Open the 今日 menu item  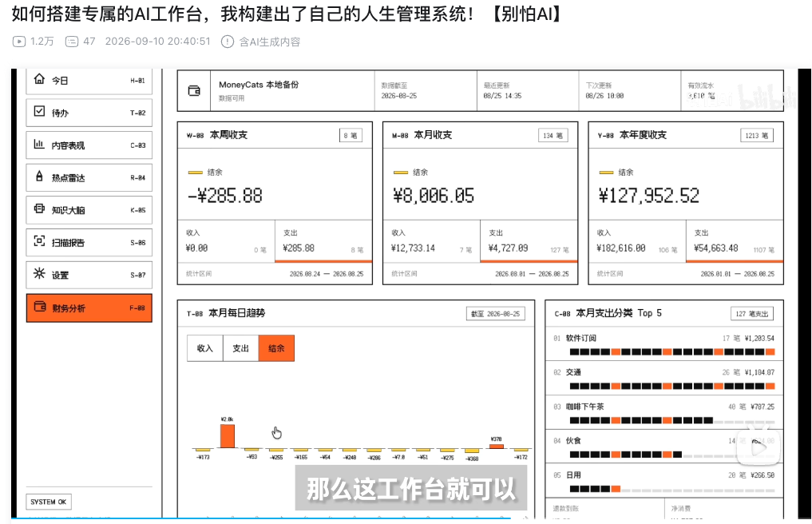click(89, 81)
